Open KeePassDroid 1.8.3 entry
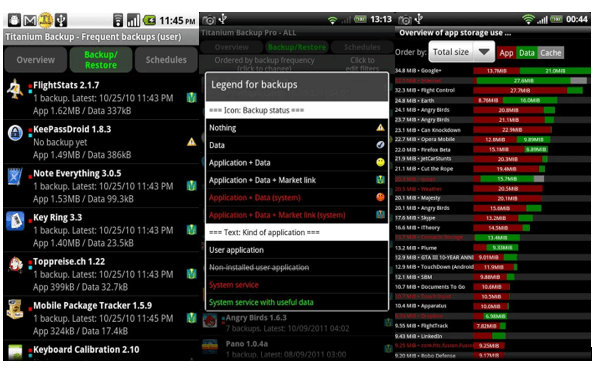 [x=101, y=142]
